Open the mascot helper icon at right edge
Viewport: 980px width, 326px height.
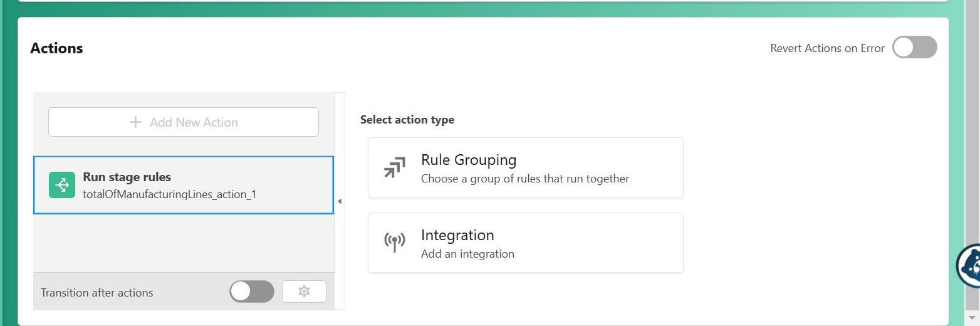(x=968, y=265)
